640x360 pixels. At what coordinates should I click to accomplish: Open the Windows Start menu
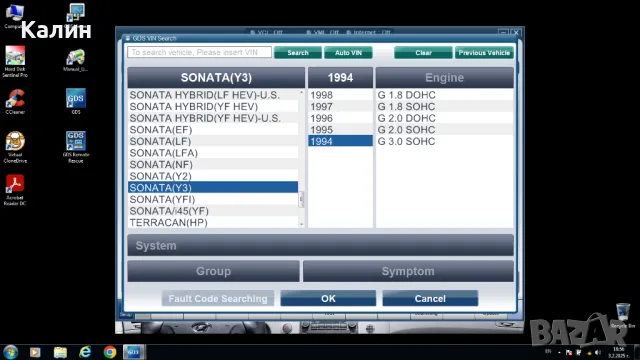10,352
